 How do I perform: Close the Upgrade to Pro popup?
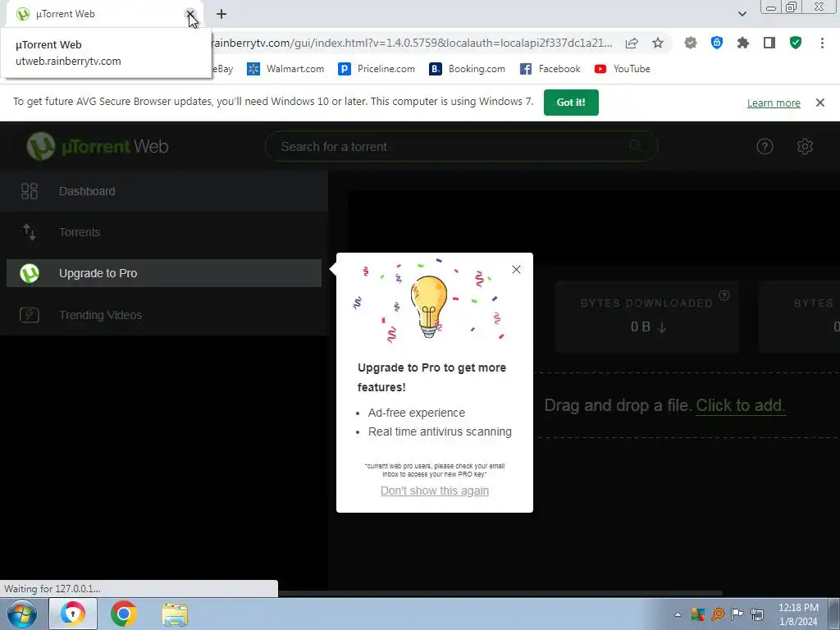point(516,269)
